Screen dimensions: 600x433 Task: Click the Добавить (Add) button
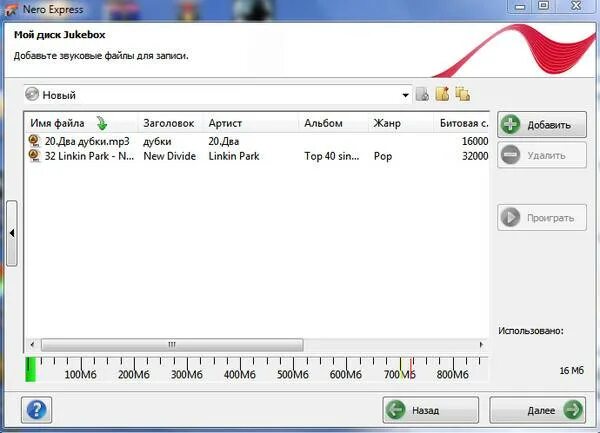pyautogui.click(x=542, y=125)
